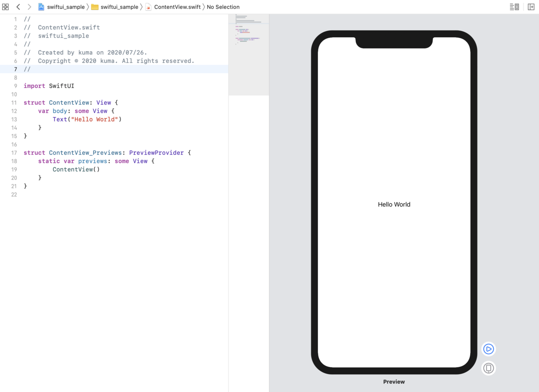Click line number 13 in the gutter
The width and height of the screenshot is (539, 392).
click(14, 119)
